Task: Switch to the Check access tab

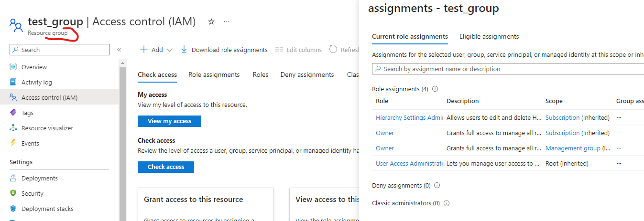Action: pyautogui.click(x=157, y=74)
